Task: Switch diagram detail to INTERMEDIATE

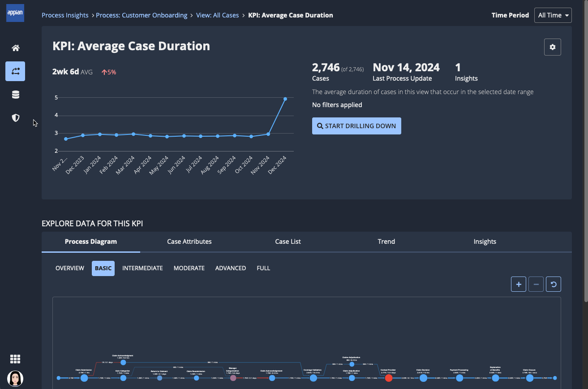Action: (x=142, y=268)
